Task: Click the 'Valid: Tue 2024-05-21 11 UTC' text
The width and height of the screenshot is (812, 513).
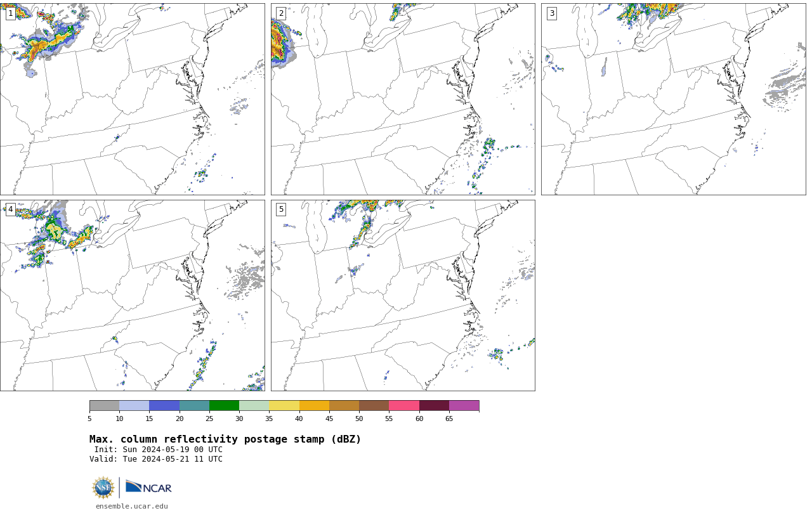Action: 156,459
